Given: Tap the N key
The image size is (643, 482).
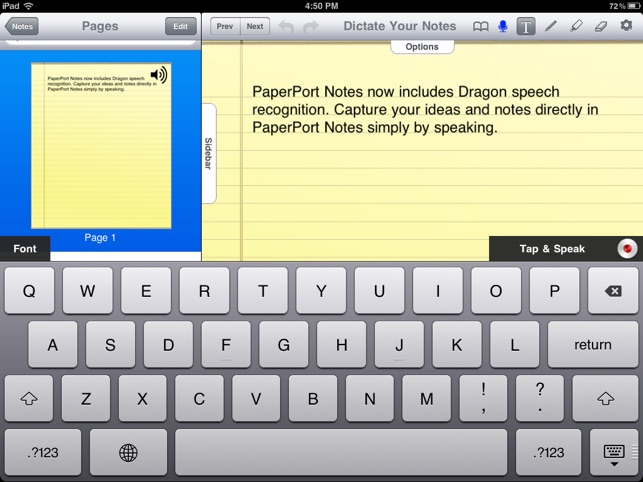Looking at the screenshot, I should pos(369,398).
